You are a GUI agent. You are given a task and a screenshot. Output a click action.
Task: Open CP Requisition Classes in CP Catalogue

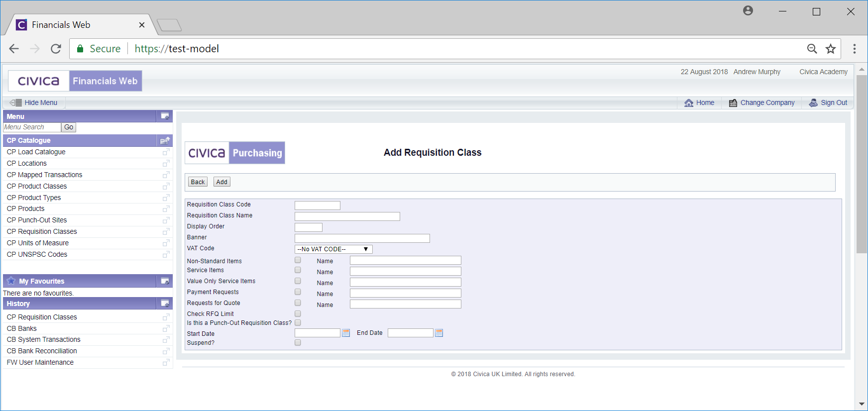pyautogui.click(x=42, y=232)
